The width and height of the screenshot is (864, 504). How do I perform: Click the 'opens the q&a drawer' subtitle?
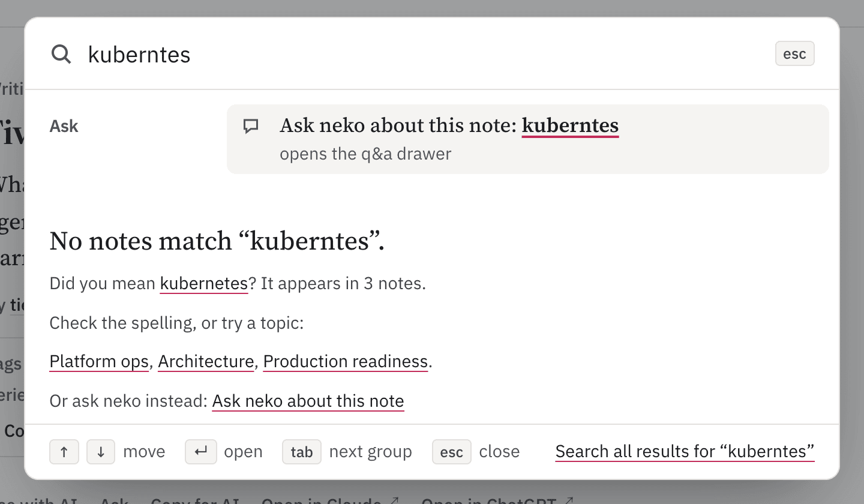365,154
